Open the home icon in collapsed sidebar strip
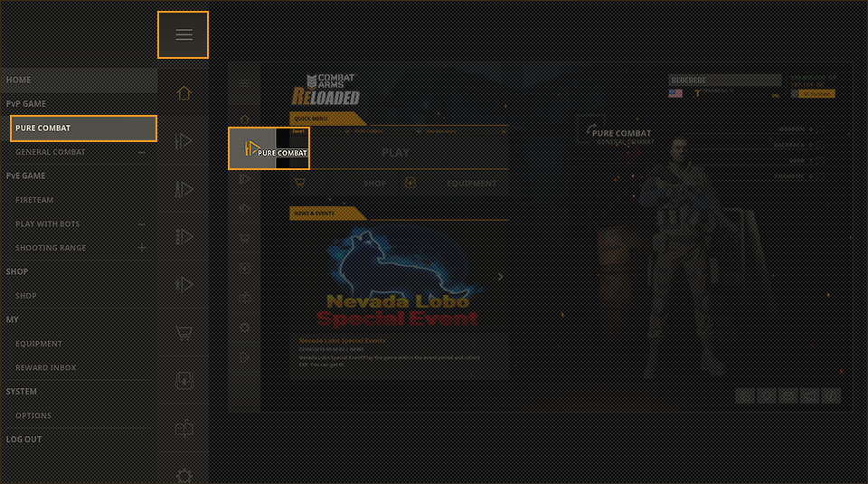This screenshot has width=868, height=484. (x=184, y=93)
